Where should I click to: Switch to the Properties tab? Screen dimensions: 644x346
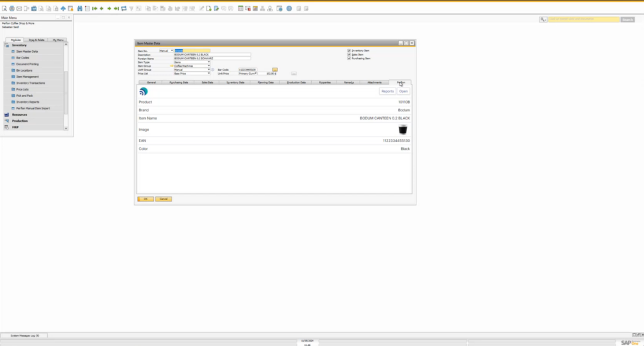[x=325, y=82]
